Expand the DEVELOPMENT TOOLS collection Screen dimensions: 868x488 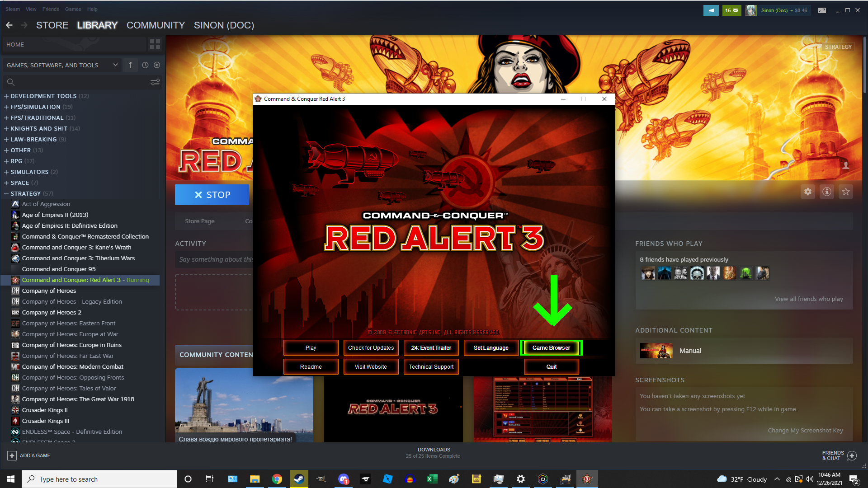6,96
